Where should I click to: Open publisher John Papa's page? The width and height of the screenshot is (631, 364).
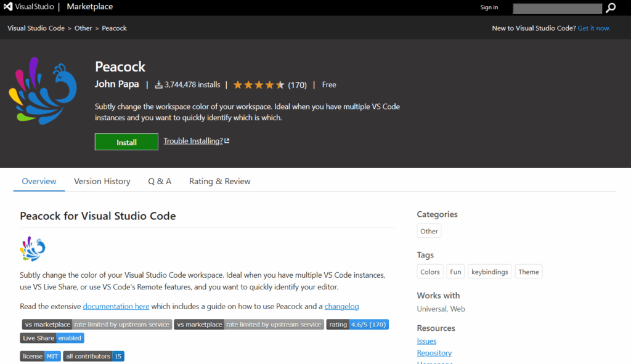click(116, 84)
